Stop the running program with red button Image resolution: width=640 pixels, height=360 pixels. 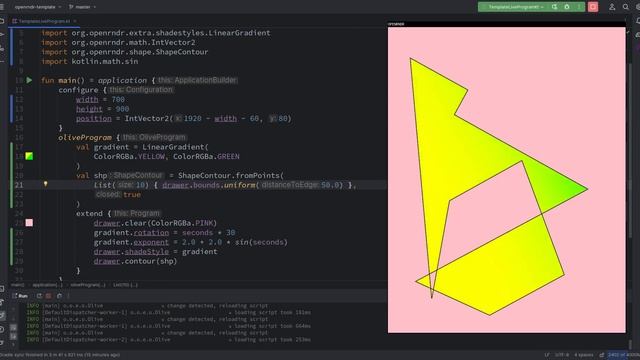593,7
